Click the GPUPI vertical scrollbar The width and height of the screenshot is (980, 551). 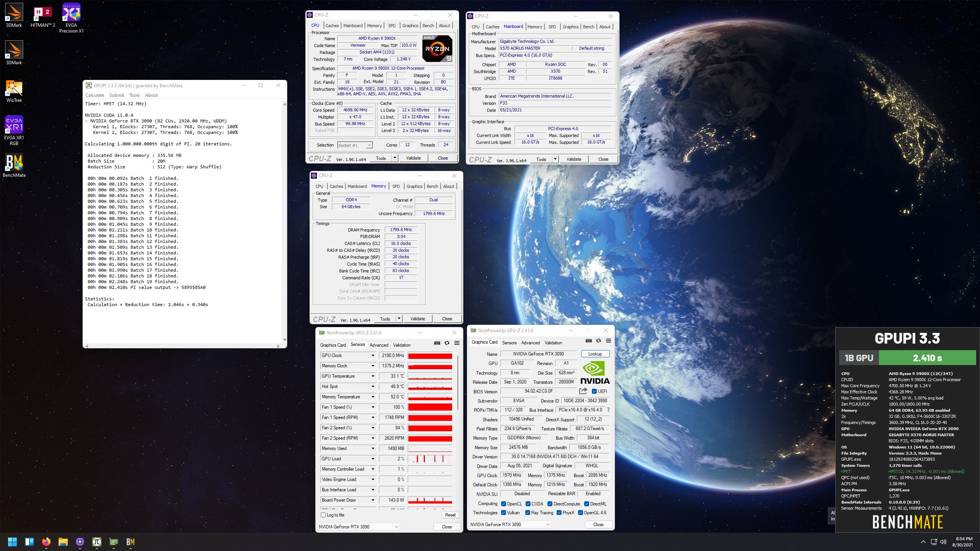(x=284, y=222)
